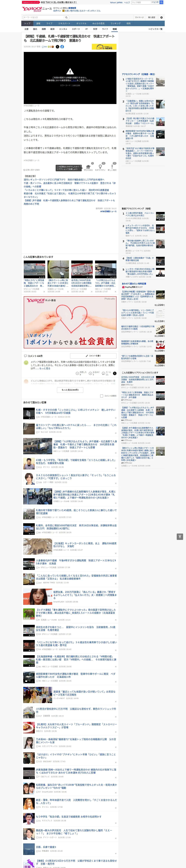
Task: Click the ヘルプ link in the top bar
Action: (127, 2)
